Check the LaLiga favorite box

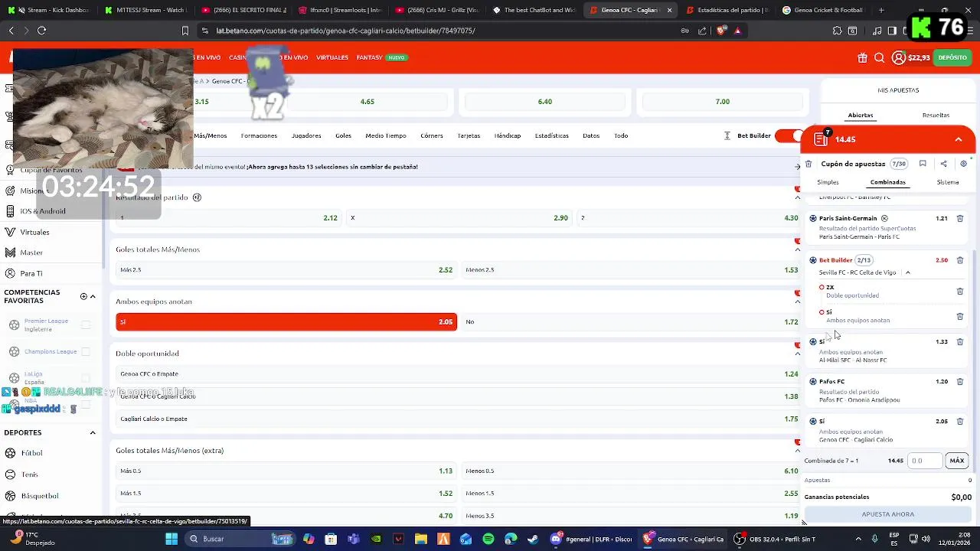(x=86, y=378)
